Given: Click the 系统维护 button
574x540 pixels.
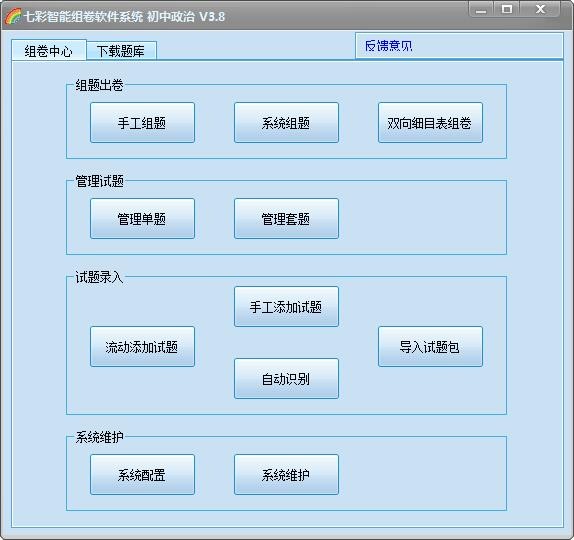Looking at the screenshot, I should pos(286,474).
